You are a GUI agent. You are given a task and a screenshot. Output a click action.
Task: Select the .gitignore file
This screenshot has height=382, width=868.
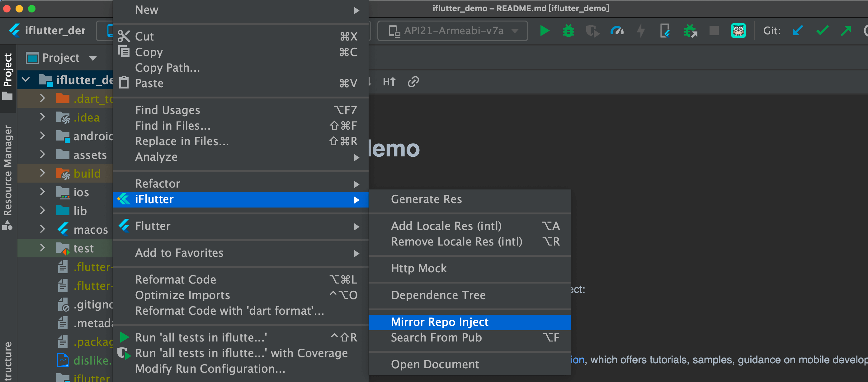[x=85, y=304]
